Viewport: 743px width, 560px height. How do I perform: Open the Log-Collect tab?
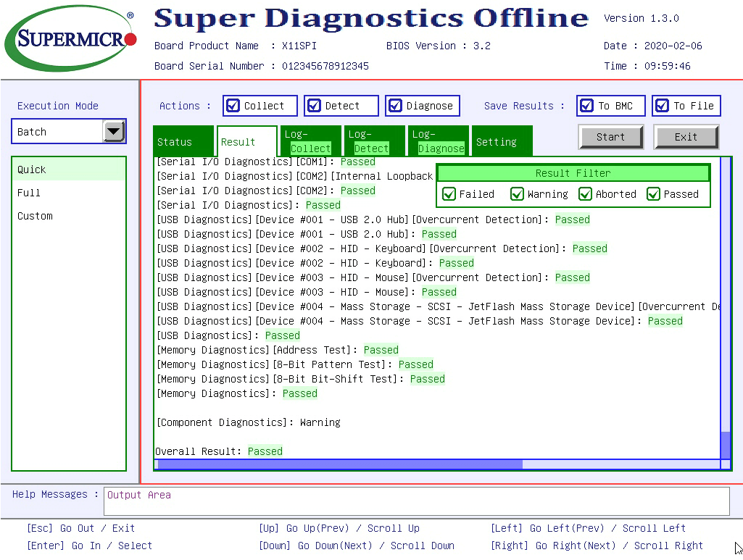(x=310, y=141)
